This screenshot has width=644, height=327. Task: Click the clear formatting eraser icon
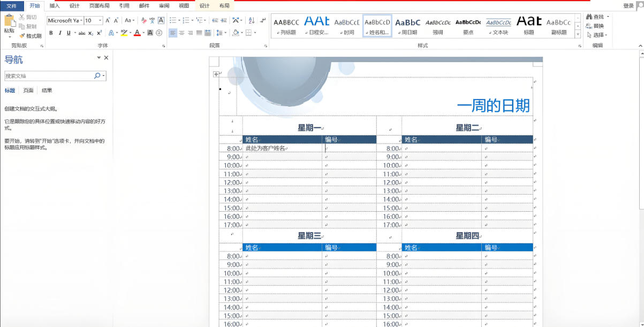tap(143, 20)
